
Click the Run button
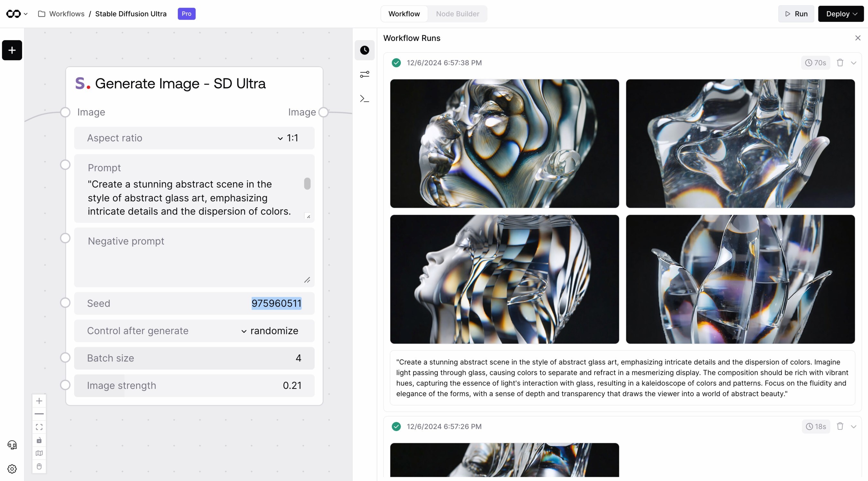tap(796, 14)
